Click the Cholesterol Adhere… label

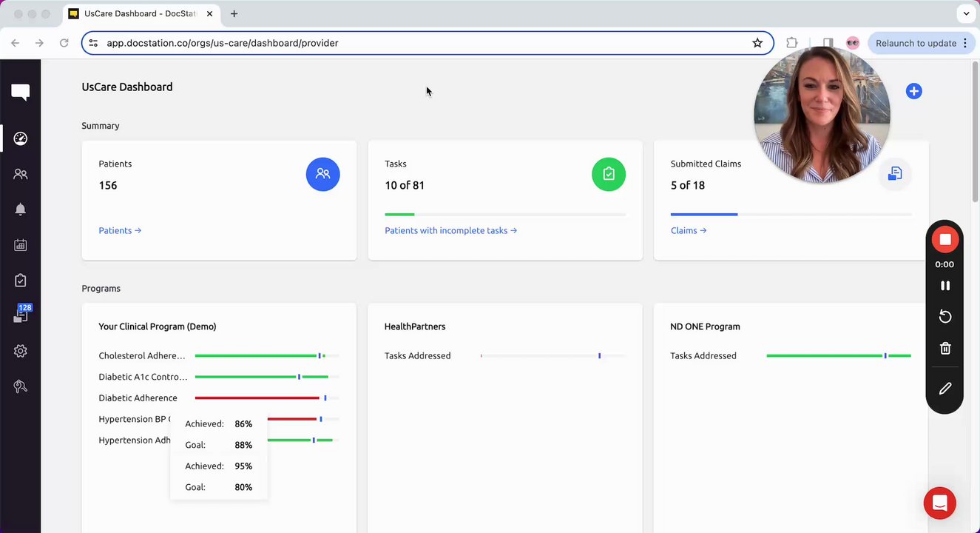tap(142, 356)
